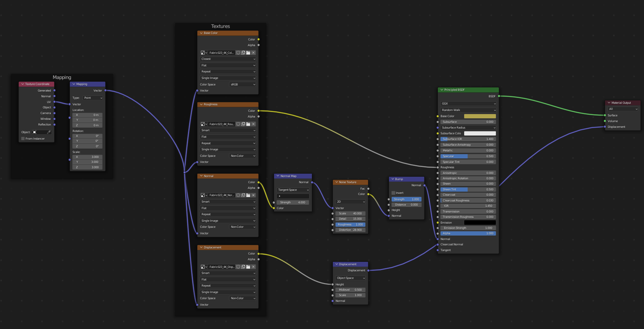Click Displacement Midlevel 0.500 field
This screenshot has width=644, height=329.
(x=350, y=290)
